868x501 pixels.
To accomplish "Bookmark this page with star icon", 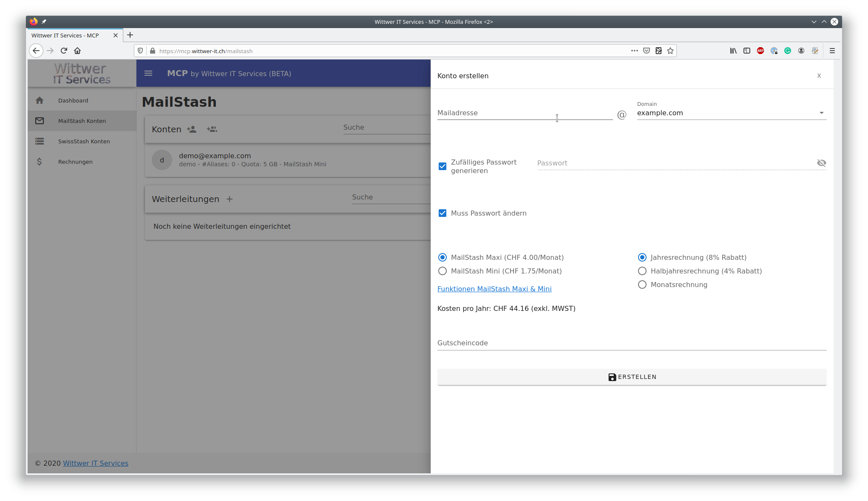I will (x=670, y=51).
